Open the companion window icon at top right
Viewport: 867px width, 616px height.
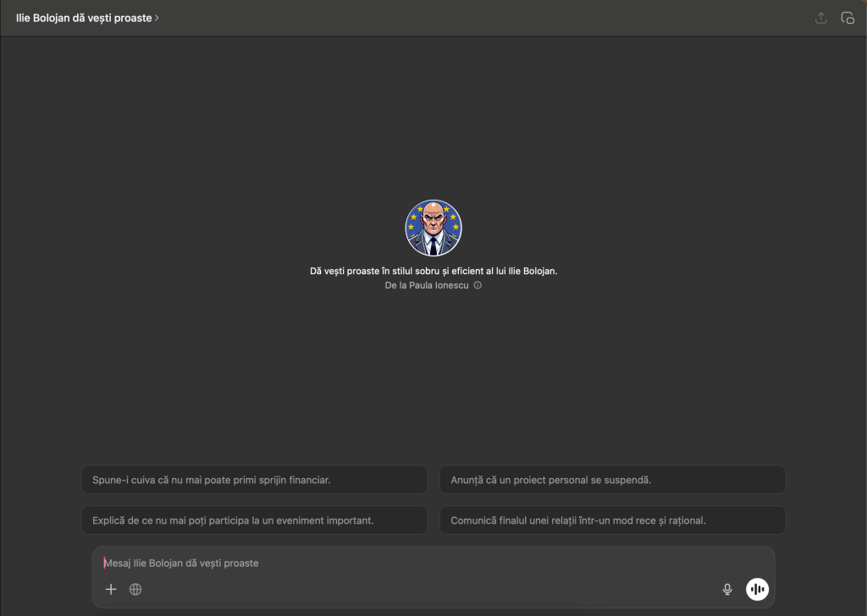tap(847, 18)
